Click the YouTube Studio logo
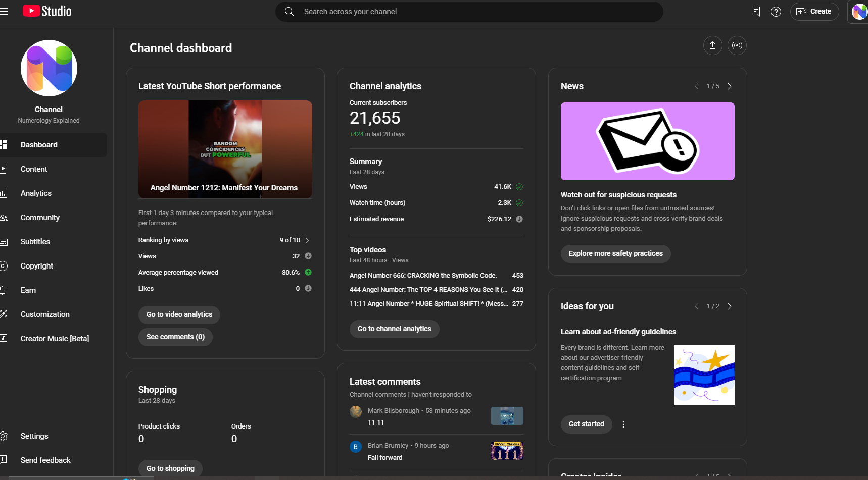The height and width of the screenshot is (480, 868). tap(47, 11)
